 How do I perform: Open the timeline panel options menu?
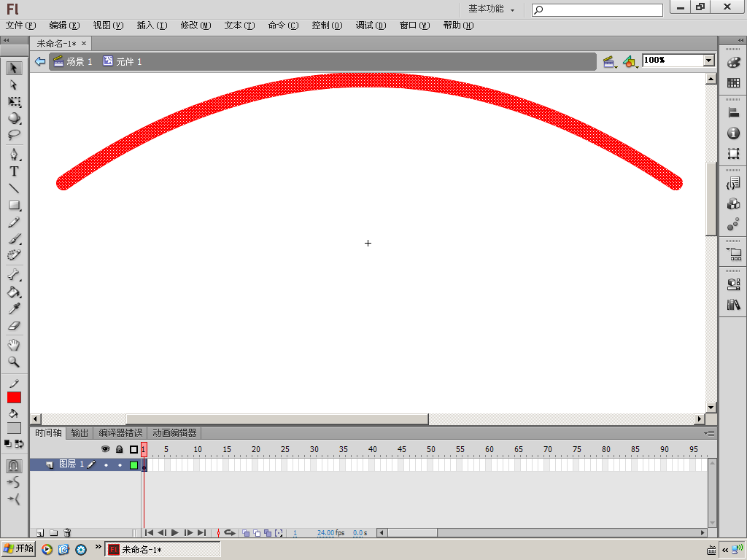coord(709,433)
